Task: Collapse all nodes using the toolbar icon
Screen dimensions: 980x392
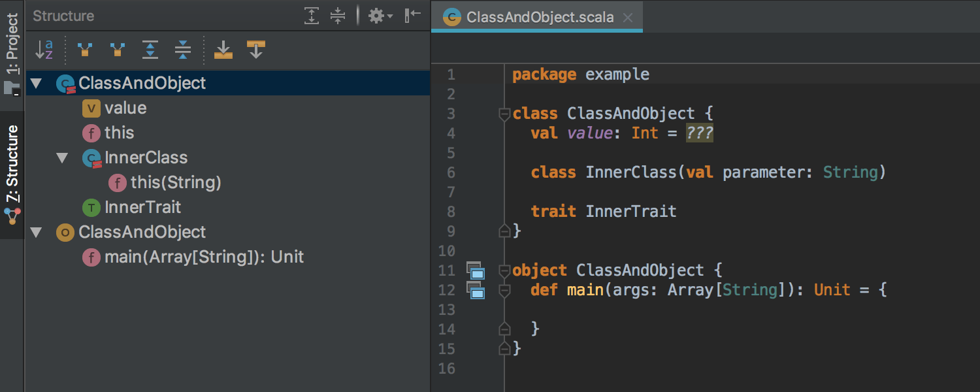Action: 182,49
